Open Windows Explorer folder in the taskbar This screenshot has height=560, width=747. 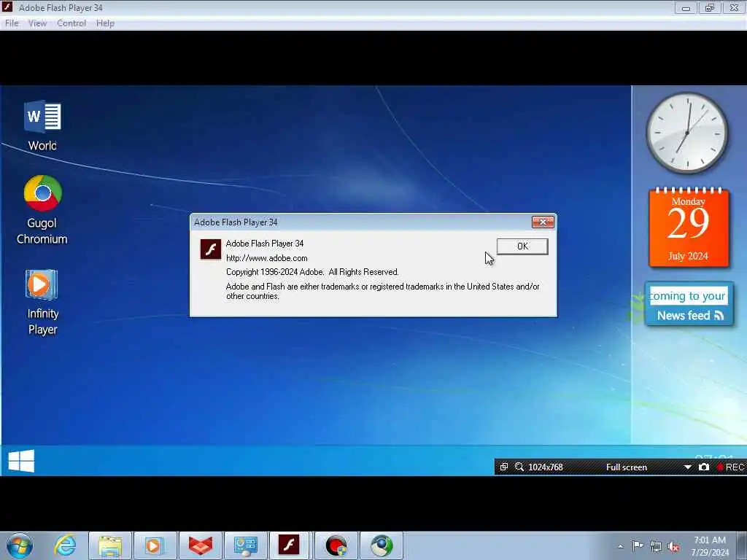point(110,546)
